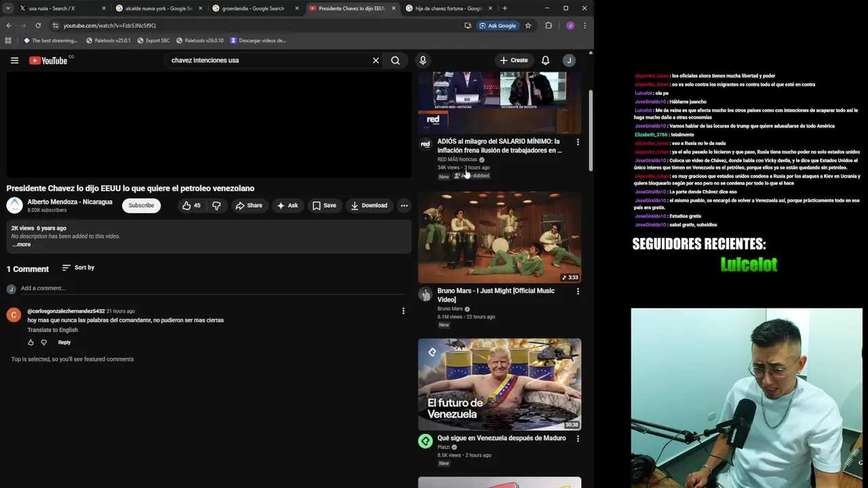
Task: Open the apps grid in bookmarks bar
Action: click(8, 40)
